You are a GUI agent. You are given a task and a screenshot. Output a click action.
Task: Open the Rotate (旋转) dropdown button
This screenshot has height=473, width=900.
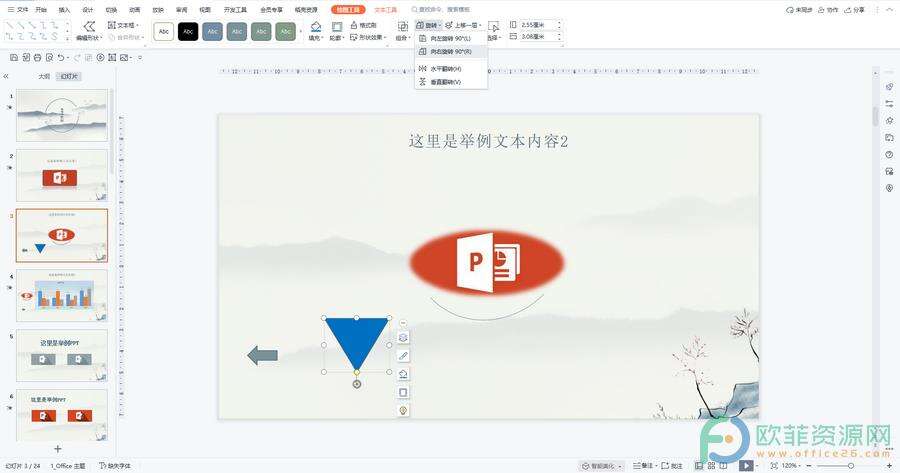point(429,25)
